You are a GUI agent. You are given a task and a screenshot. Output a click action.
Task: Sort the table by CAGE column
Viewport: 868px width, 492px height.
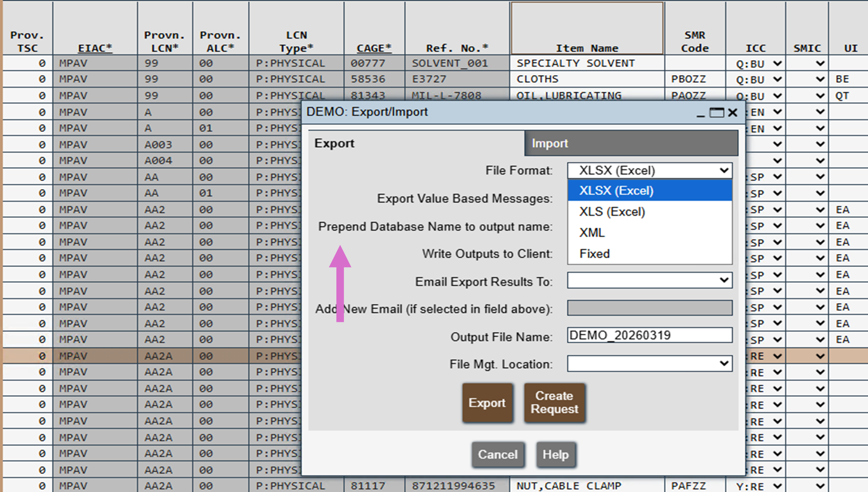click(x=374, y=48)
